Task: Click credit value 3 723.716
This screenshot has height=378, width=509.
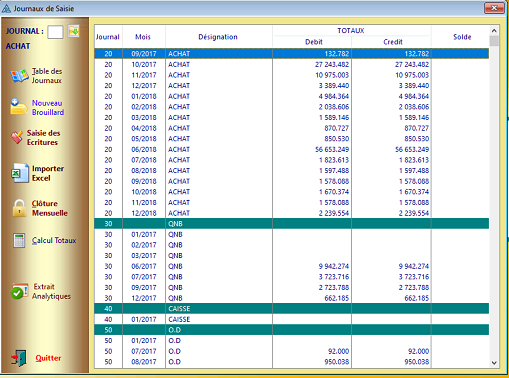Action: click(413, 277)
